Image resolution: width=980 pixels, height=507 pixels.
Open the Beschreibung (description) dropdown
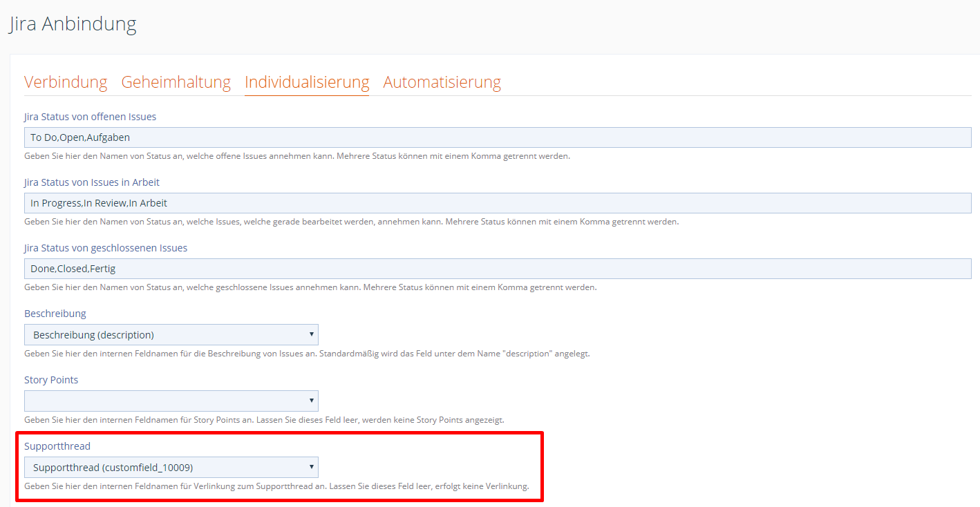171,335
